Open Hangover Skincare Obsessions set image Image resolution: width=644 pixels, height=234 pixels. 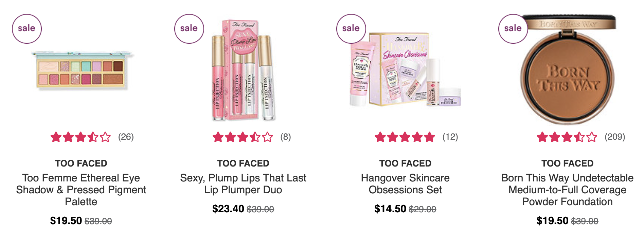[406, 70]
